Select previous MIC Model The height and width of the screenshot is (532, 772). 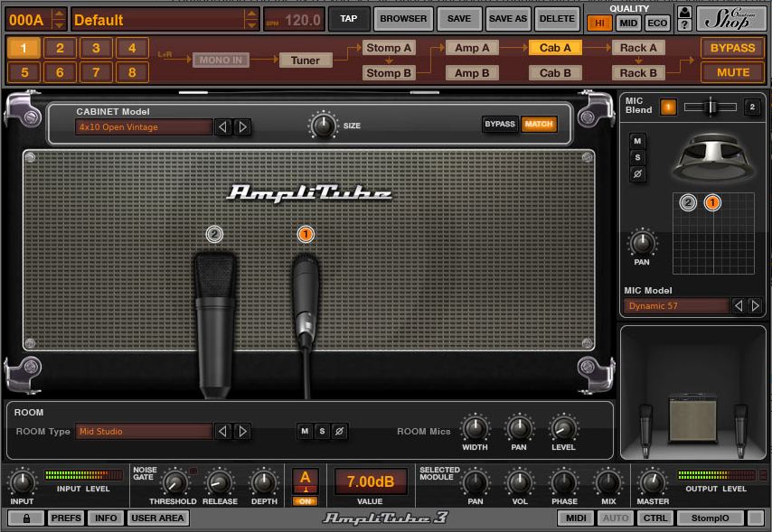coord(738,305)
